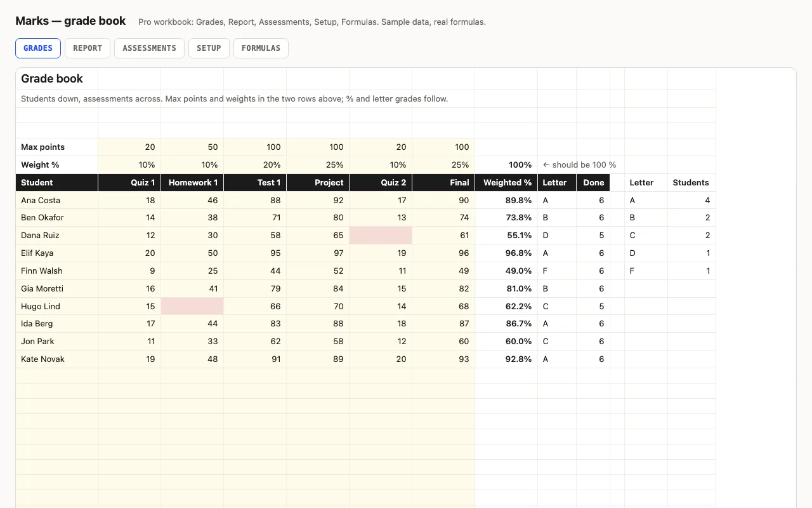Open the Setup tab
Image resolution: width=812 pixels, height=508 pixels.
pyautogui.click(x=209, y=48)
